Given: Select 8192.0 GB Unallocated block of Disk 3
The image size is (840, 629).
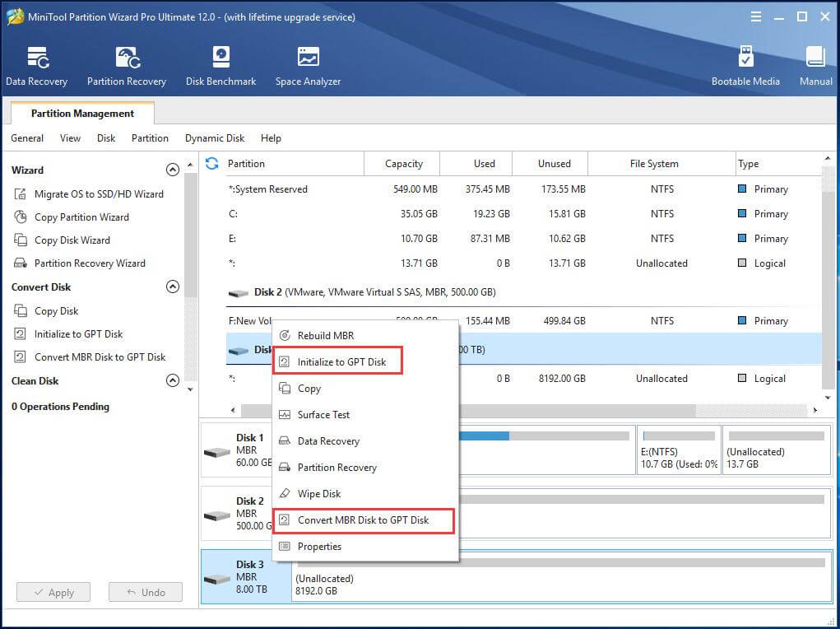Looking at the screenshot, I should 561,577.
